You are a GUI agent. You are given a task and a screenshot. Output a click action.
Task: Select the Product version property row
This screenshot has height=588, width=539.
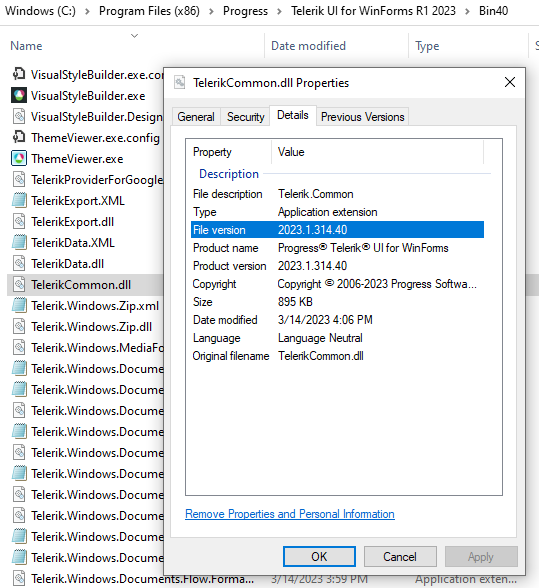point(337,266)
